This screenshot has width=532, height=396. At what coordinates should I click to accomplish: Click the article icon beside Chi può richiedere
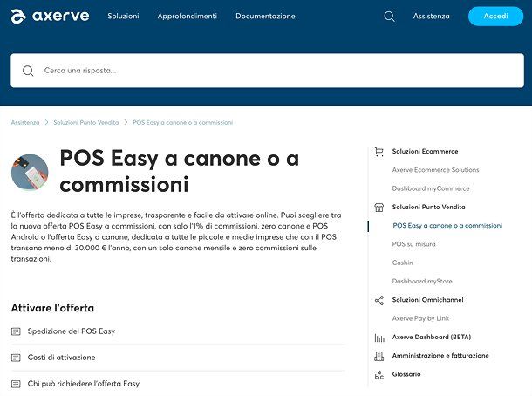tap(16, 384)
